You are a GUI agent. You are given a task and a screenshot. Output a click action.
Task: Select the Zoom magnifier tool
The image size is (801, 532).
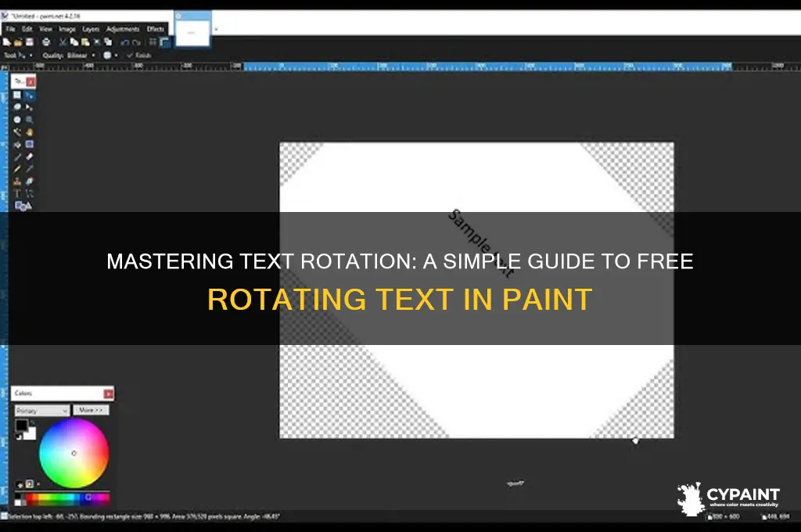click(29, 120)
